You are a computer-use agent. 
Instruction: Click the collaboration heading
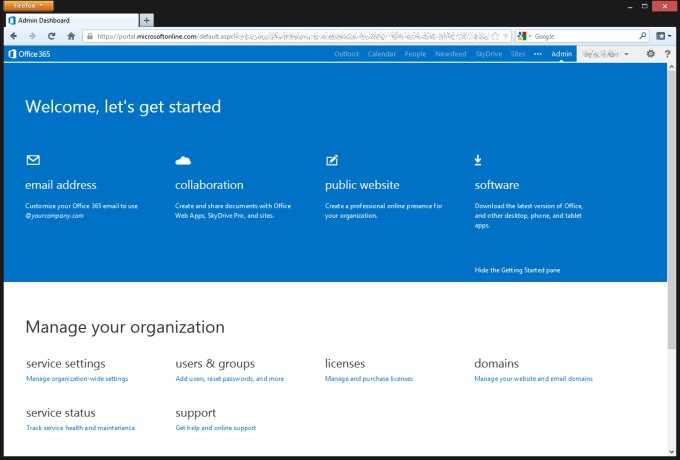click(209, 185)
